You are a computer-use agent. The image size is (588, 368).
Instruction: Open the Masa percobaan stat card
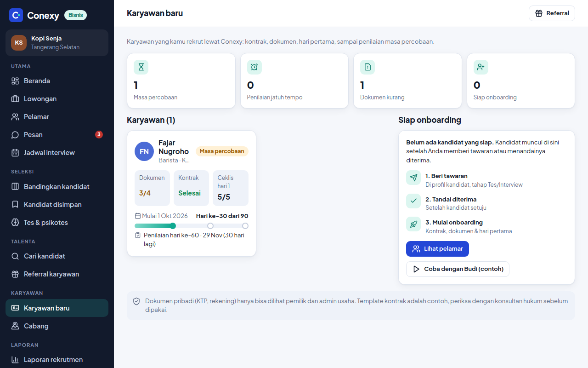click(181, 81)
